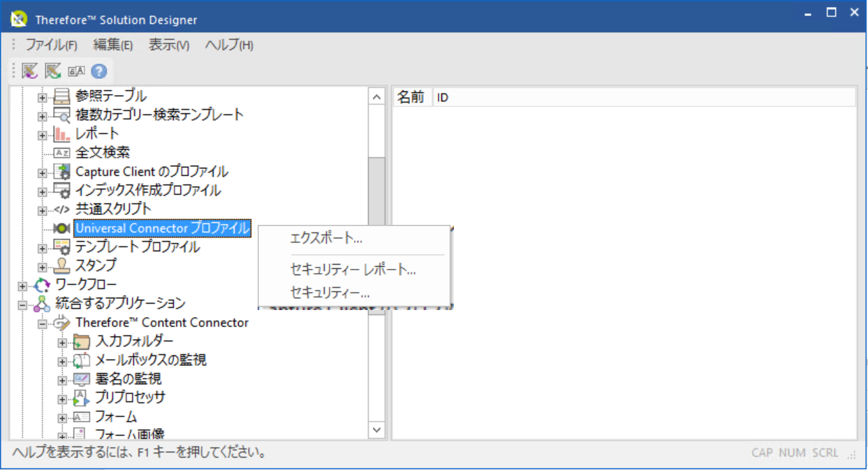
Task: Select the Universal Connector プロファイル item
Action: click(x=163, y=228)
